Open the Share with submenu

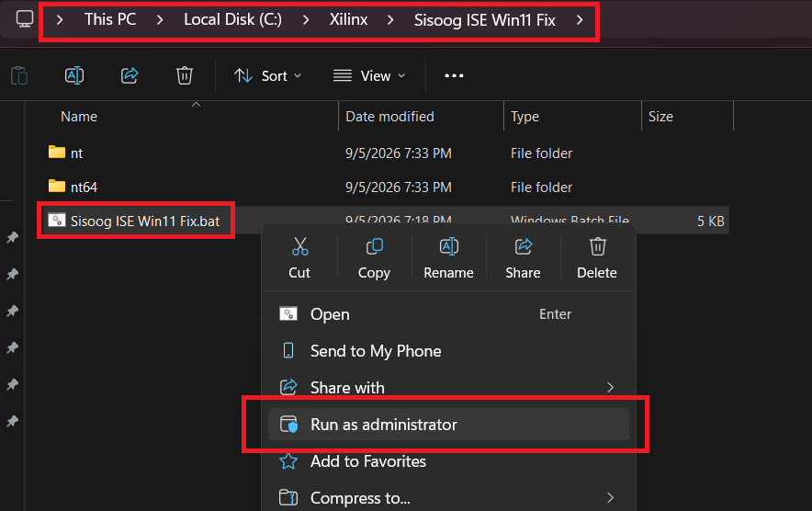[x=448, y=388]
